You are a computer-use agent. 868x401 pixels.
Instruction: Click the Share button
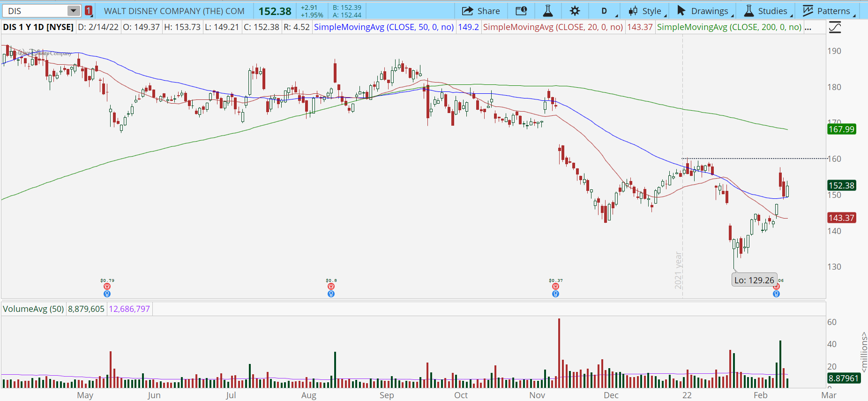(481, 11)
